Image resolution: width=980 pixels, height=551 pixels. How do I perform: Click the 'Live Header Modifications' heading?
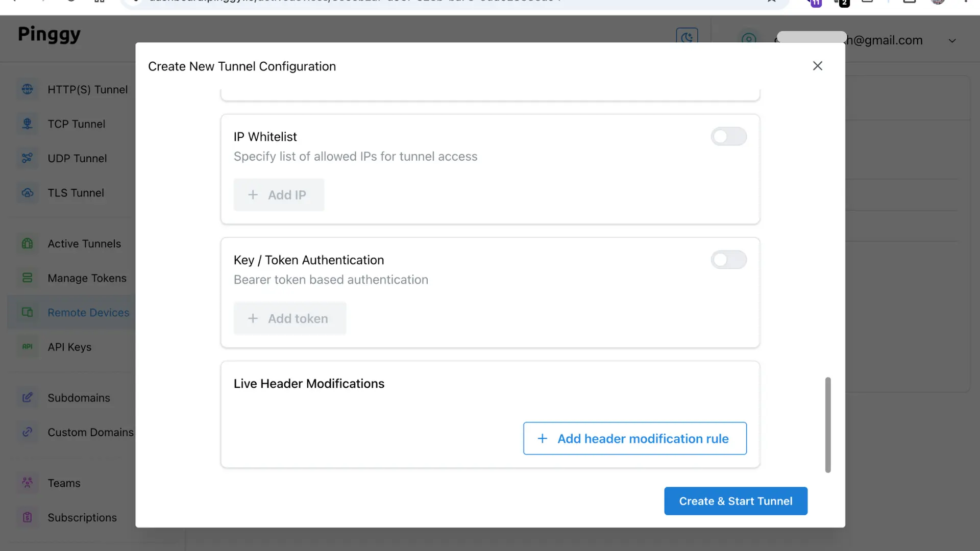click(309, 384)
